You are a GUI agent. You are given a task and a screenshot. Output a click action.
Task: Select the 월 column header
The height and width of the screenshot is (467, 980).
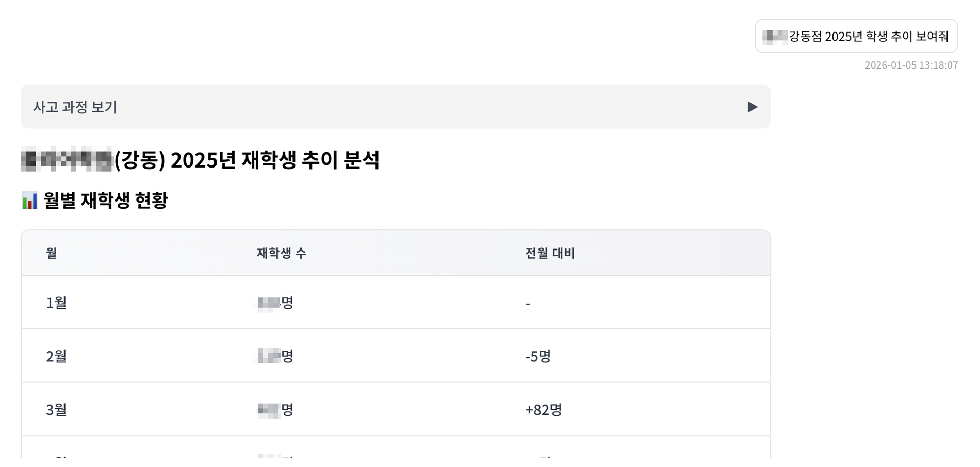point(49,253)
